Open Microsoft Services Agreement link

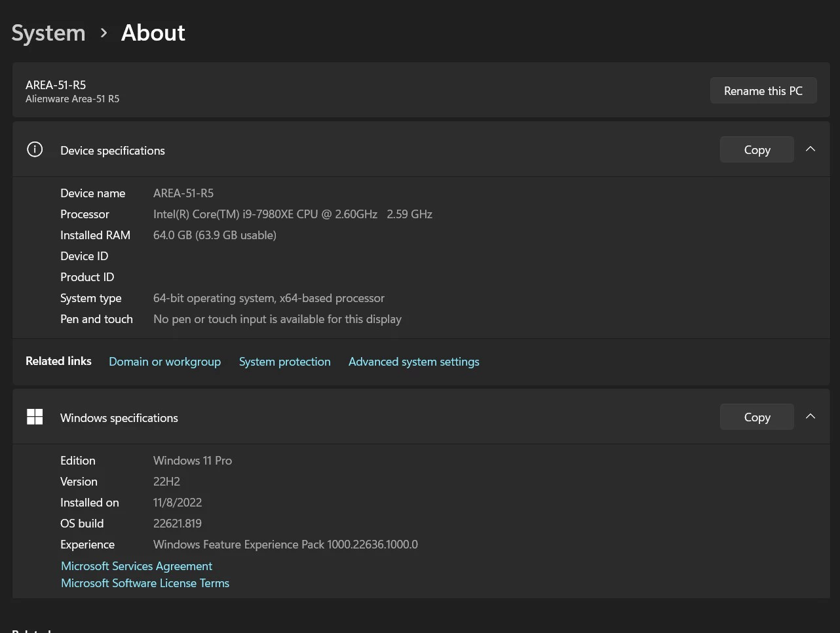click(136, 566)
